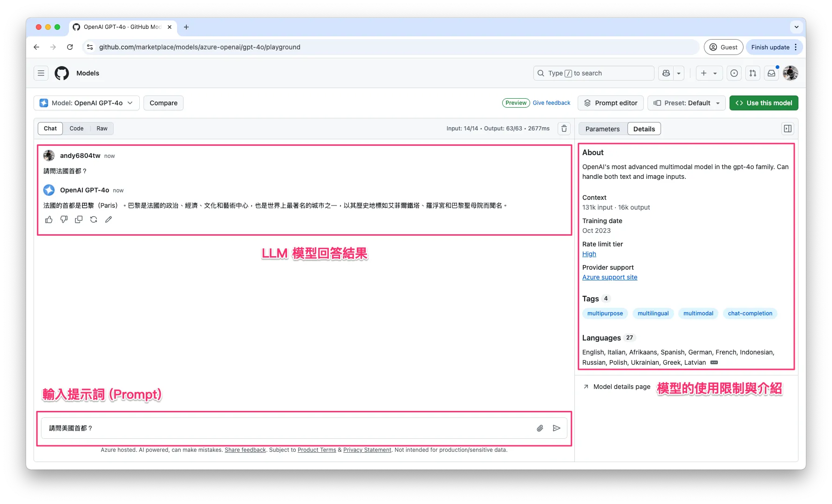Collapse the sidebar panel icon
This screenshot has height=504, width=832.
point(788,129)
